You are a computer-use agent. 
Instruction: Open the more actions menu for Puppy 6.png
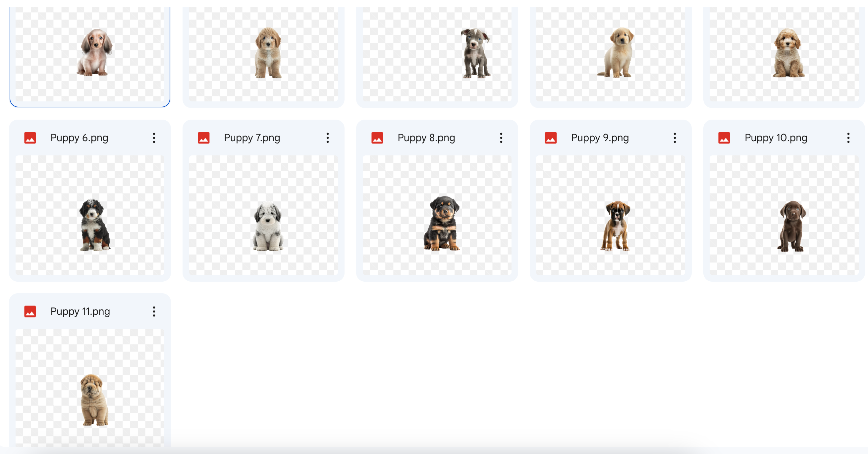(x=154, y=138)
